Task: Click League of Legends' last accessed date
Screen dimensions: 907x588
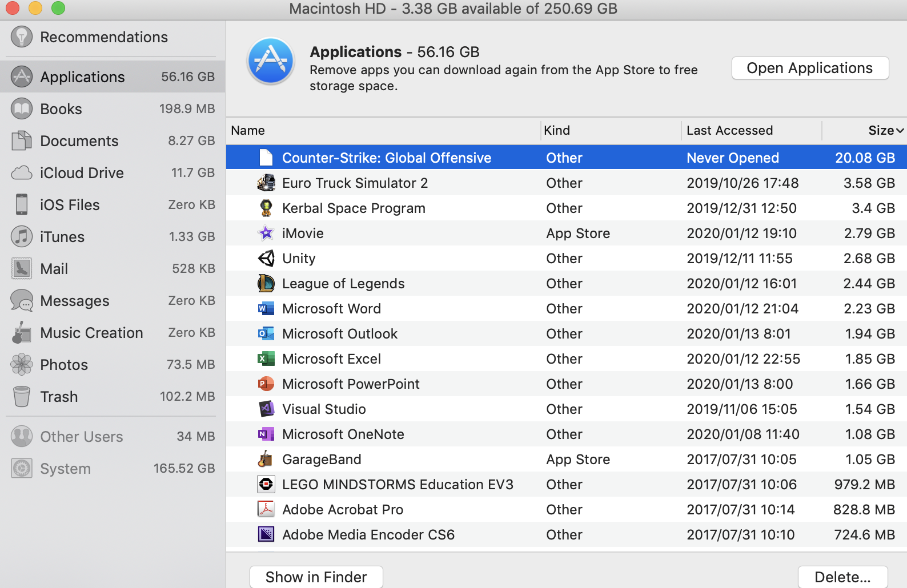Action: pyautogui.click(x=741, y=283)
